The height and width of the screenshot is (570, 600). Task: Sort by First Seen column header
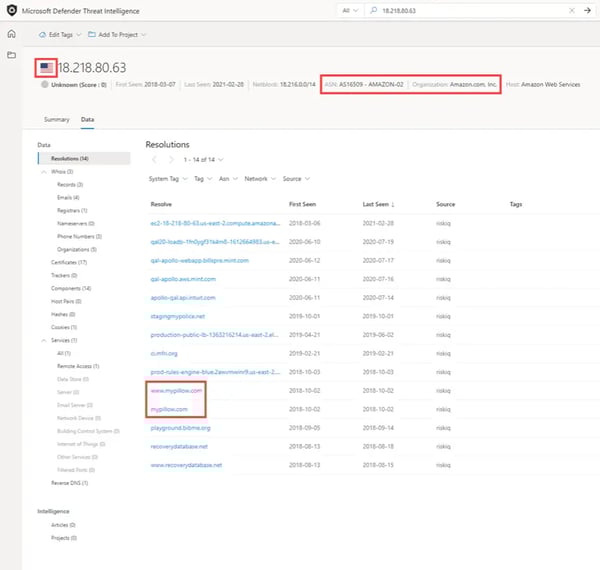[x=302, y=204]
